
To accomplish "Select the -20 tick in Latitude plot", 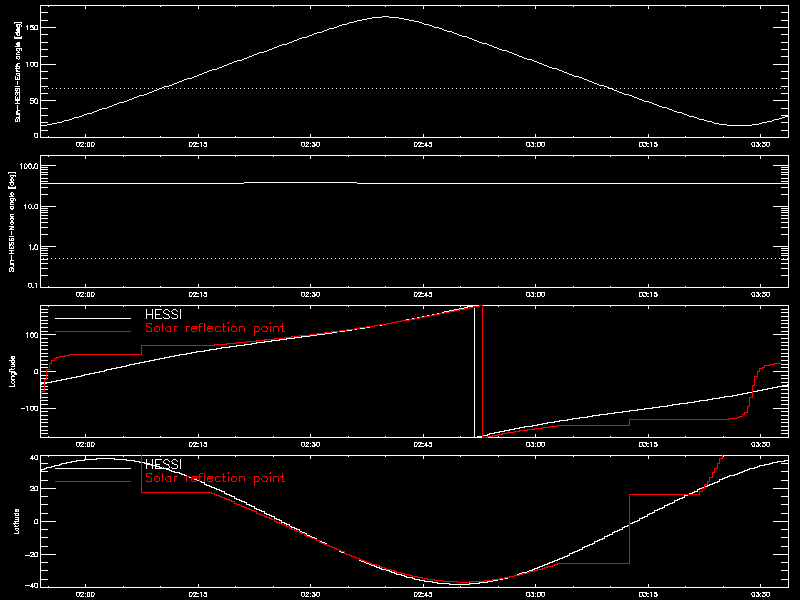I will pos(32,554).
